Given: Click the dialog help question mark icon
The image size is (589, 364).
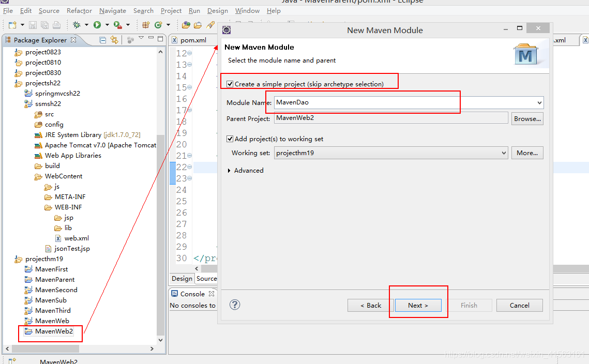Looking at the screenshot, I should click(235, 305).
